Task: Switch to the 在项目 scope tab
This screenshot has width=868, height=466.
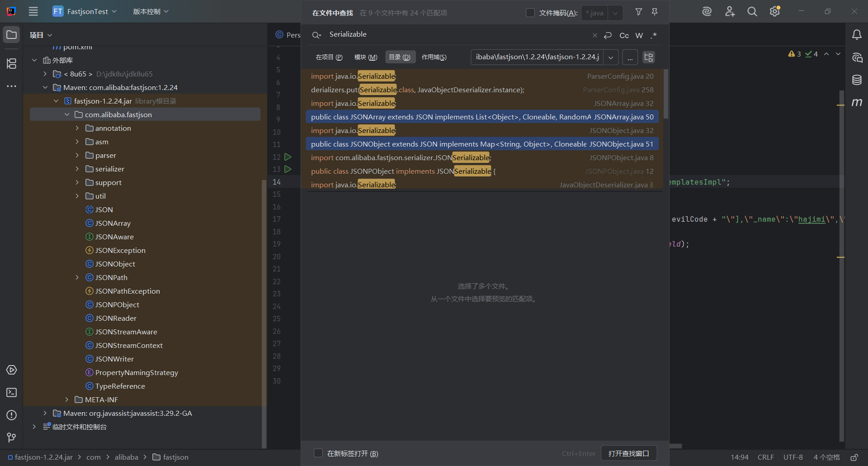Action: tap(329, 57)
